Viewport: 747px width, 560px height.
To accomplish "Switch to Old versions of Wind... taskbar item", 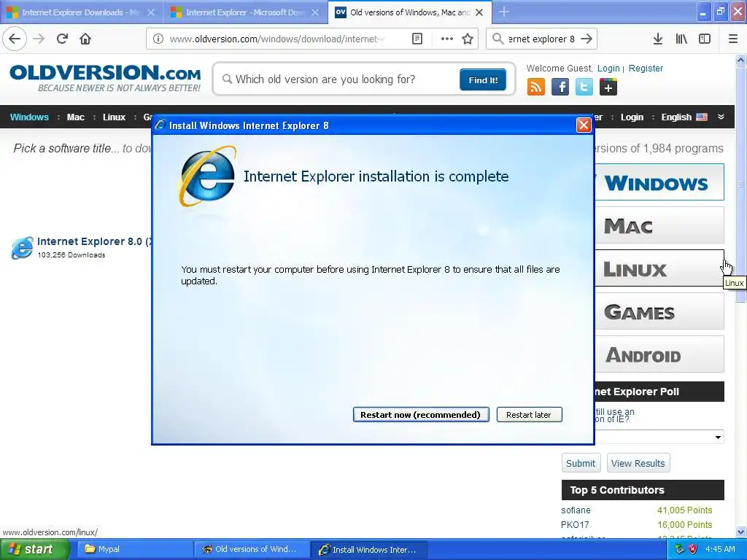I will point(252,549).
